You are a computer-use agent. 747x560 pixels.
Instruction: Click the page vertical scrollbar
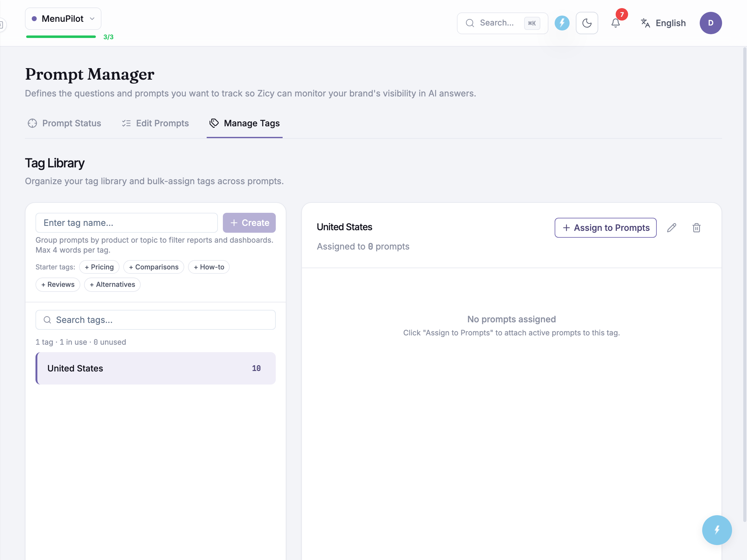click(744, 285)
